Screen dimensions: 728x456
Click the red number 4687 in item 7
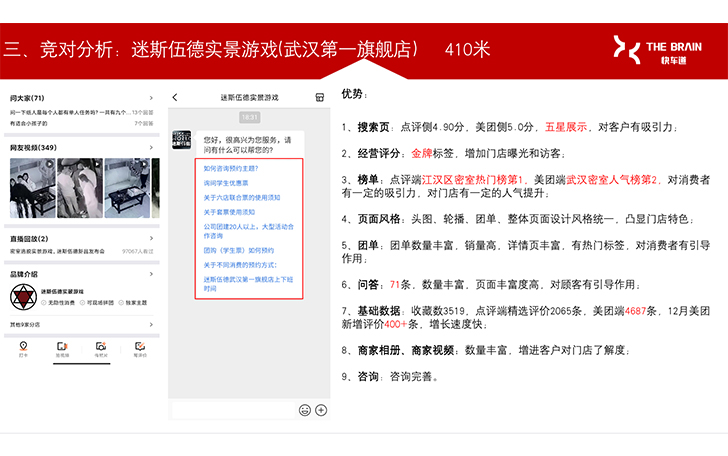coord(635,311)
